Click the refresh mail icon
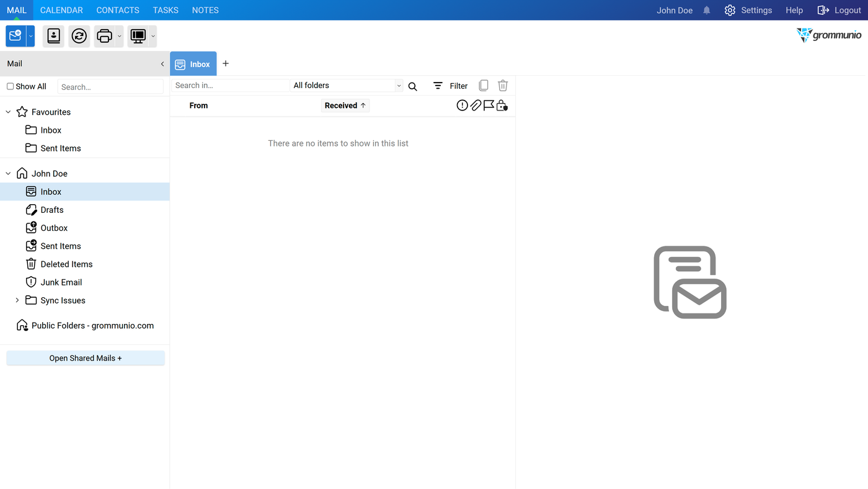Viewport: 868px width, 489px height. pyautogui.click(x=79, y=36)
